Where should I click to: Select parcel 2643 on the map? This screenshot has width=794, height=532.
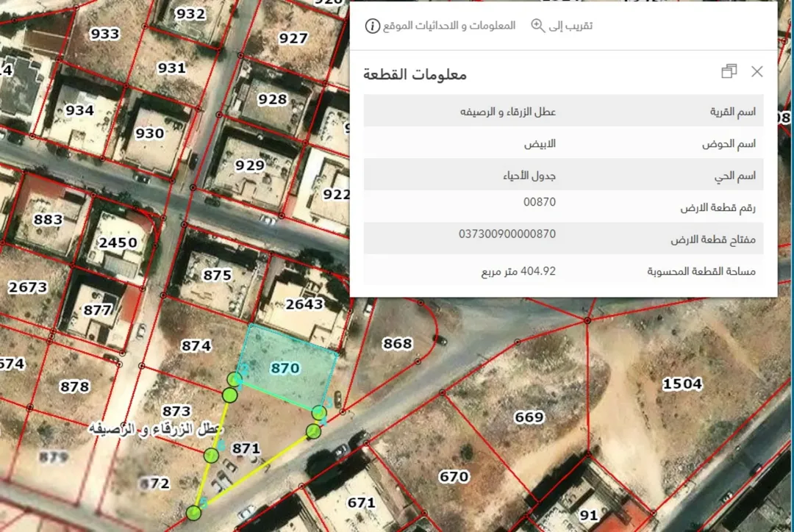click(x=304, y=304)
